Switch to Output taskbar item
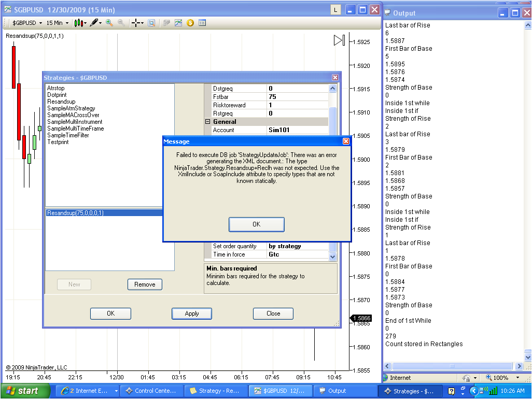Viewport: 532px width, 399px height. point(345,391)
